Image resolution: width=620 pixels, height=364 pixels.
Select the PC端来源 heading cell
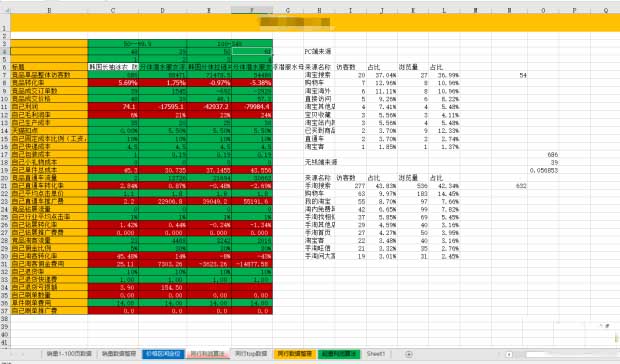(319, 51)
